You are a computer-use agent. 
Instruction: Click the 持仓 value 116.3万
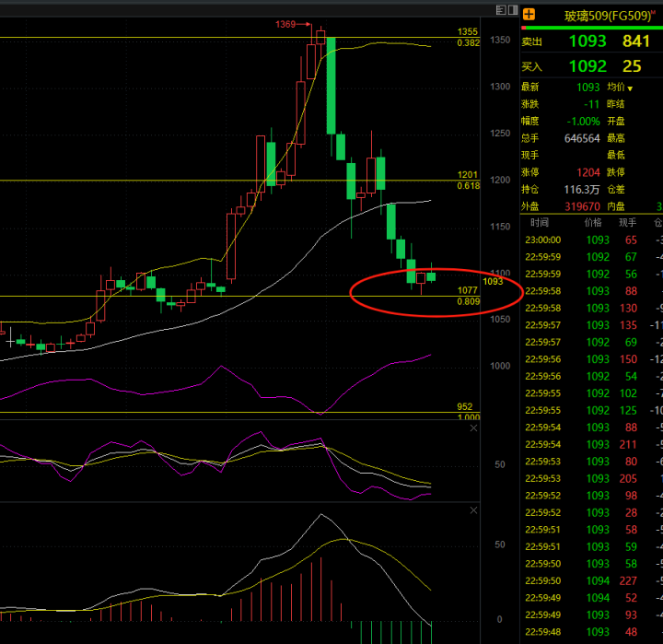click(x=582, y=189)
